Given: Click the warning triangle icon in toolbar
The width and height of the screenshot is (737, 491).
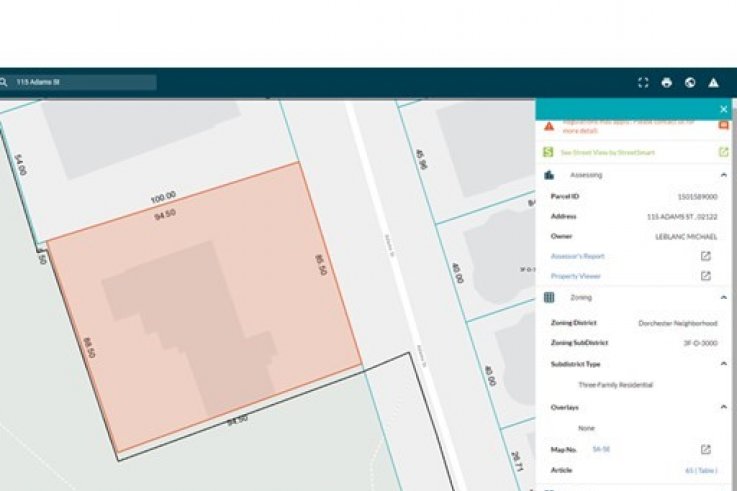Looking at the screenshot, I should [714, 83].
